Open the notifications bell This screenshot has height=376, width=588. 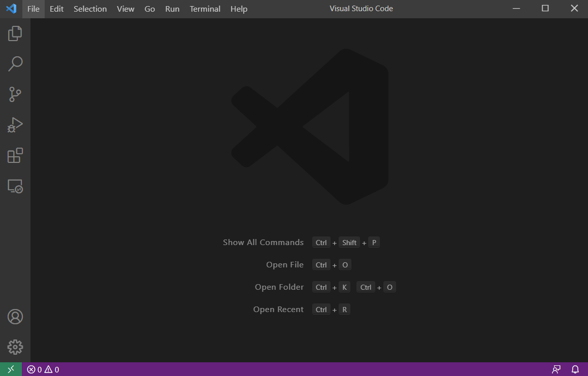coord(574,369)
